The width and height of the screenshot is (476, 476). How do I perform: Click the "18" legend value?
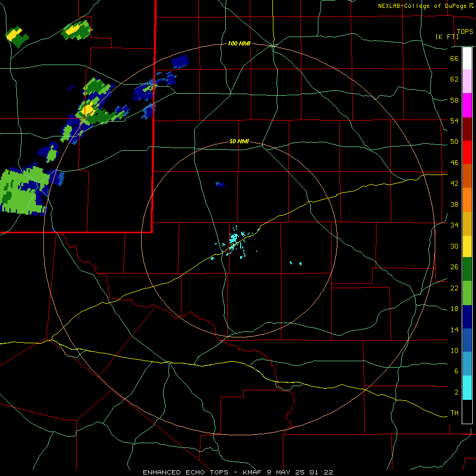[454, 309]
